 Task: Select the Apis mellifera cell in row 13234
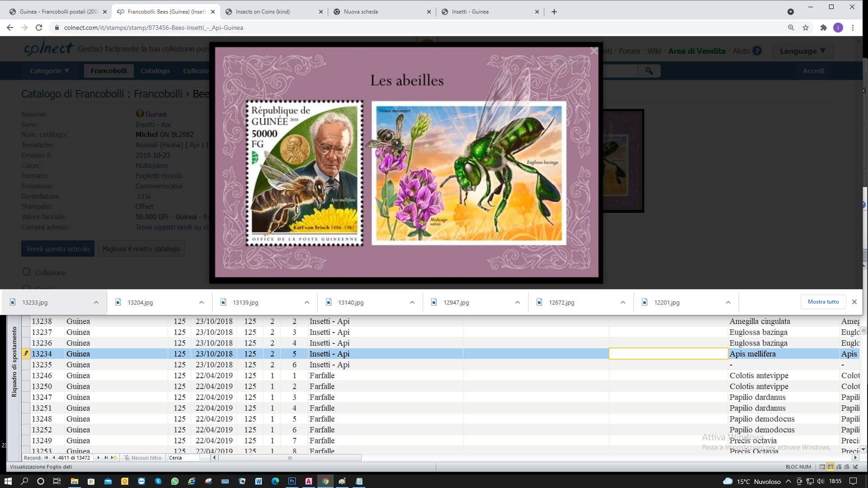point(783,354)
